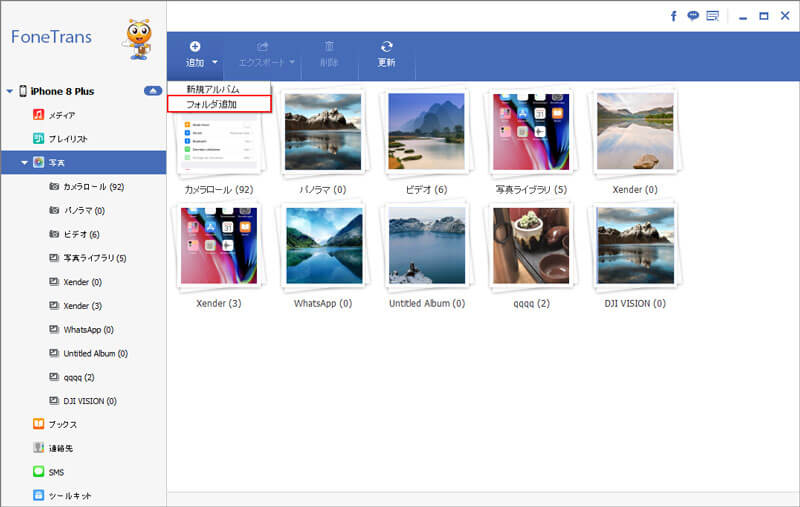This screenshot has width=800, height=507.
Task: Open the 連絡先 contacts section
Action: [x=62, y=448]
